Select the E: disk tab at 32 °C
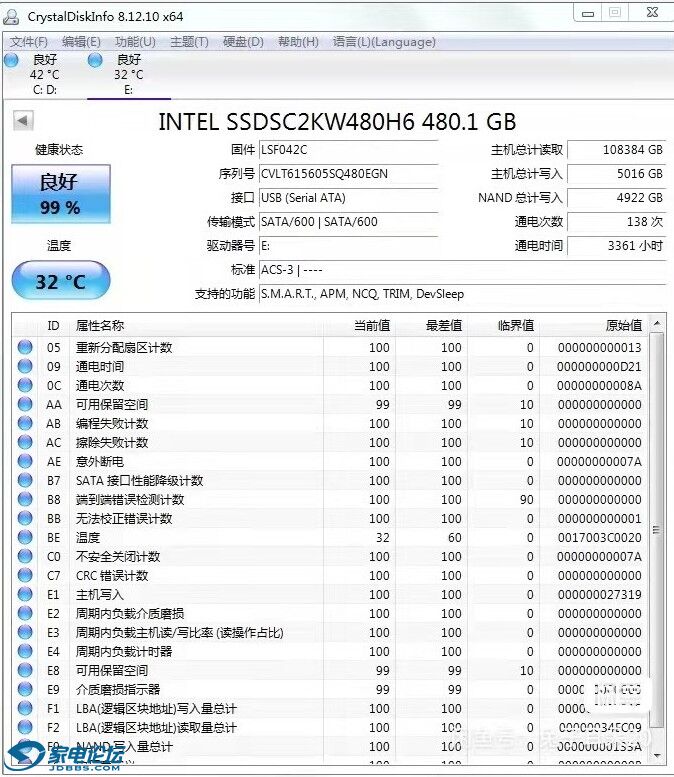Viewport: 674px width, 777px height. (x=129, y=74)
